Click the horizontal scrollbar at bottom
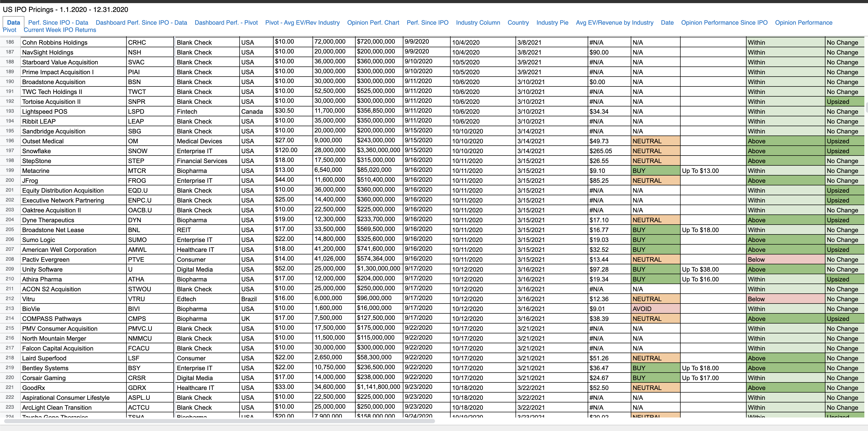 219,421
